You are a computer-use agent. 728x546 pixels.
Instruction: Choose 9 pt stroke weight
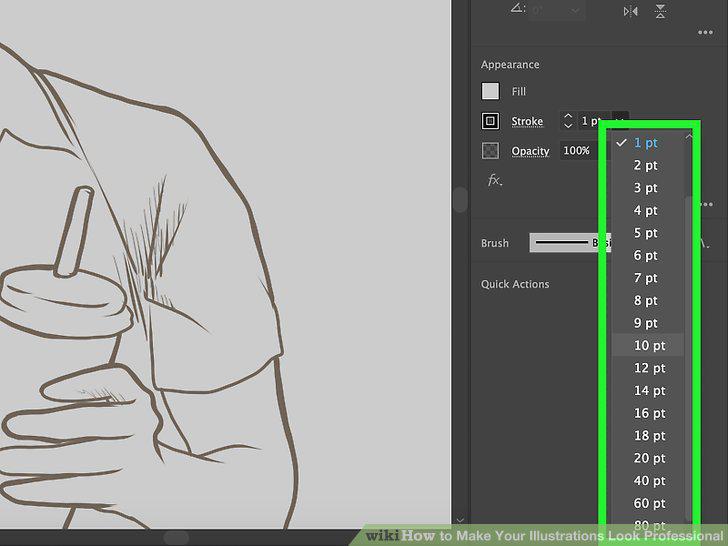[648, 323]
